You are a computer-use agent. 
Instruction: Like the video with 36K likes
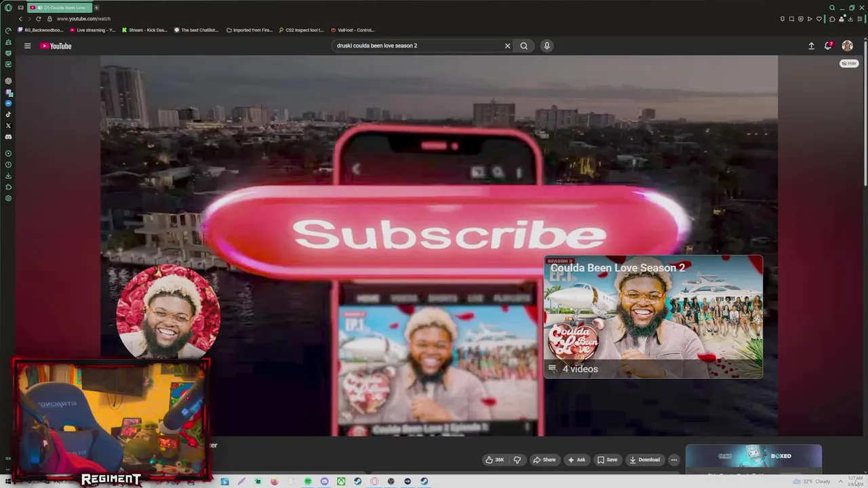coord(494,460)
